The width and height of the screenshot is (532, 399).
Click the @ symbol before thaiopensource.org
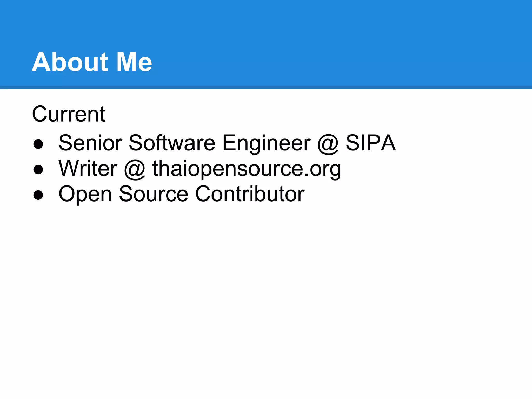coord(135,169)
